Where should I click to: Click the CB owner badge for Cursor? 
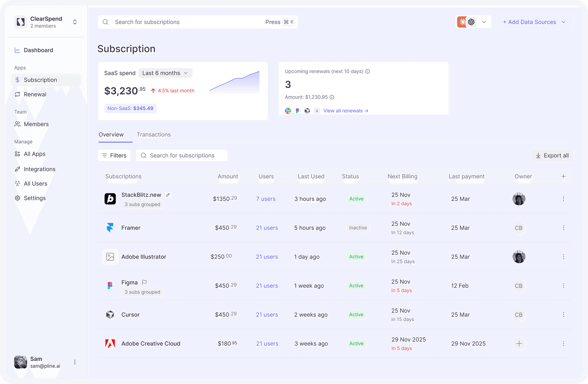(519, 314)
